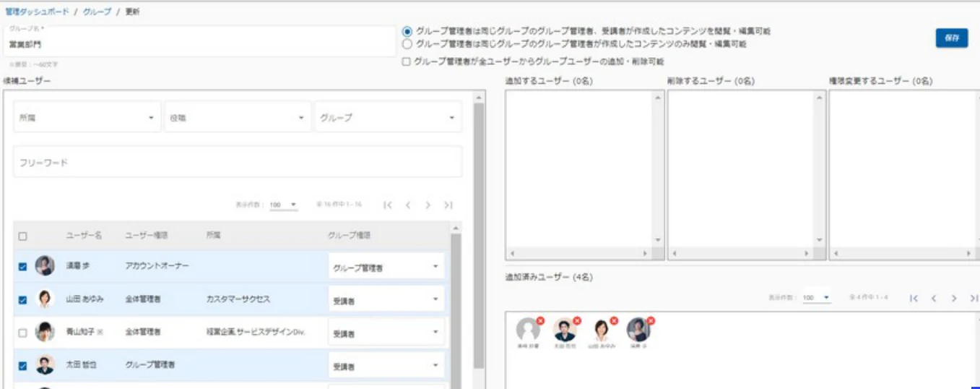
Task: Uncheck the checkbox for 太田 row
Action: click(22, 366)
